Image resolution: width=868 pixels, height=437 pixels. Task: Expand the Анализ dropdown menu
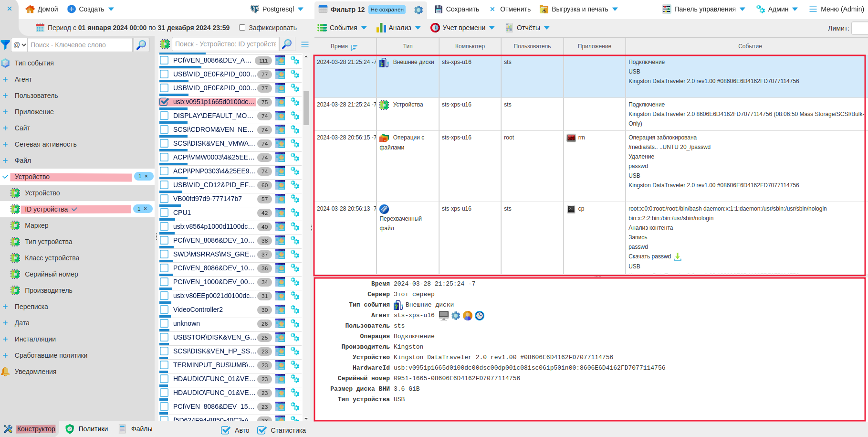pos(399,28)
